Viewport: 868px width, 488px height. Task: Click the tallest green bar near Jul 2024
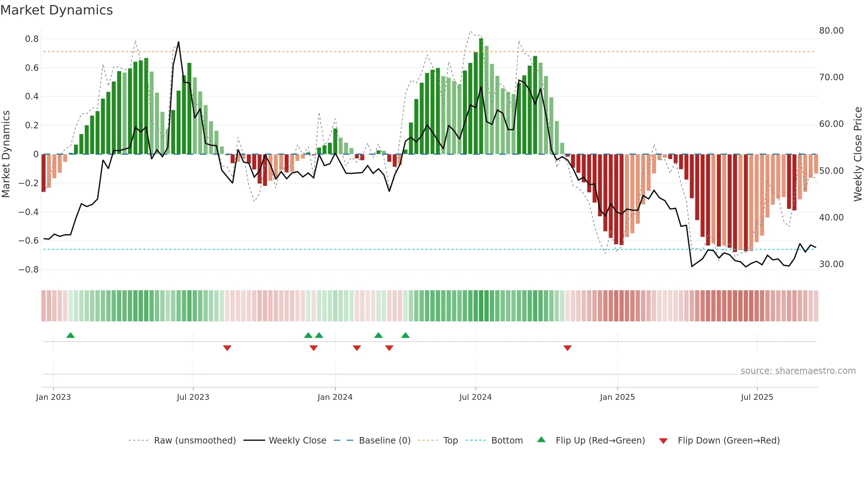click(481, 96)
